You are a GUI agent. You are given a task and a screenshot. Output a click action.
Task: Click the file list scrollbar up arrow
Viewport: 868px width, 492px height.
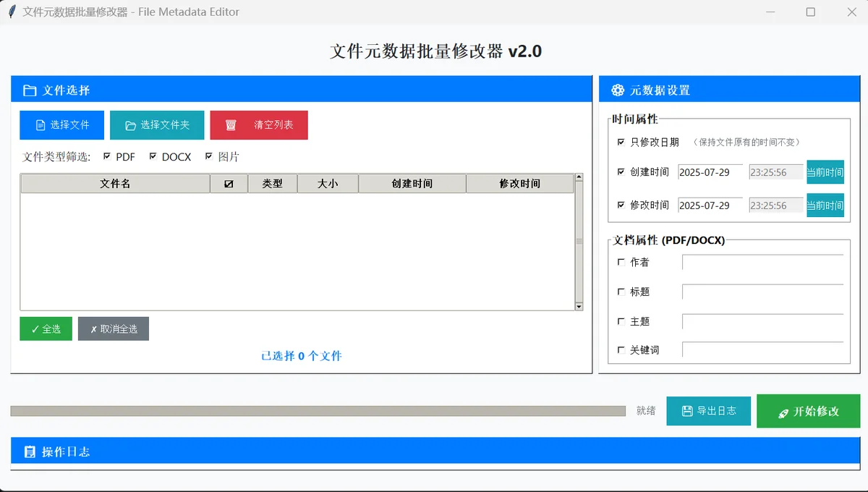[x=579, y=177]
